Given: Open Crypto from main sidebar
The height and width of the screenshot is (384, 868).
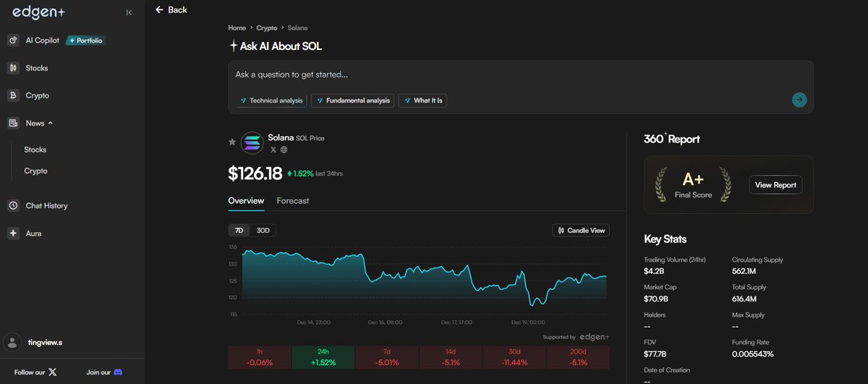Looking at the screenshot, I should 38,95.
